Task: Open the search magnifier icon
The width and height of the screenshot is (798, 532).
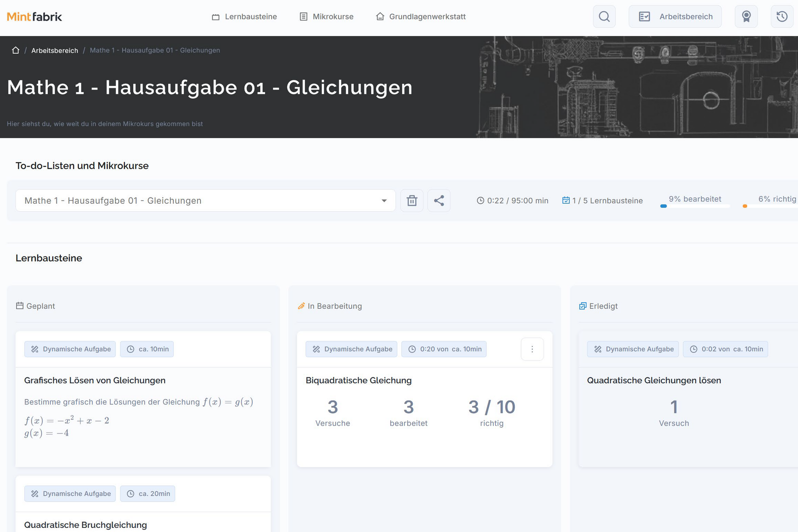Action: click(604, 17)
